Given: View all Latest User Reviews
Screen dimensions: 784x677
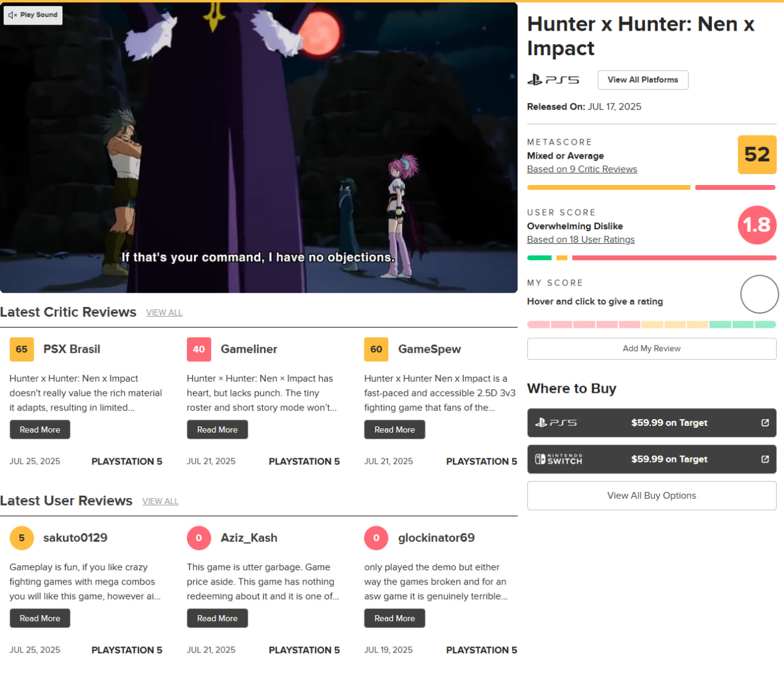Looking at the screenshot, I should [160, 501].
